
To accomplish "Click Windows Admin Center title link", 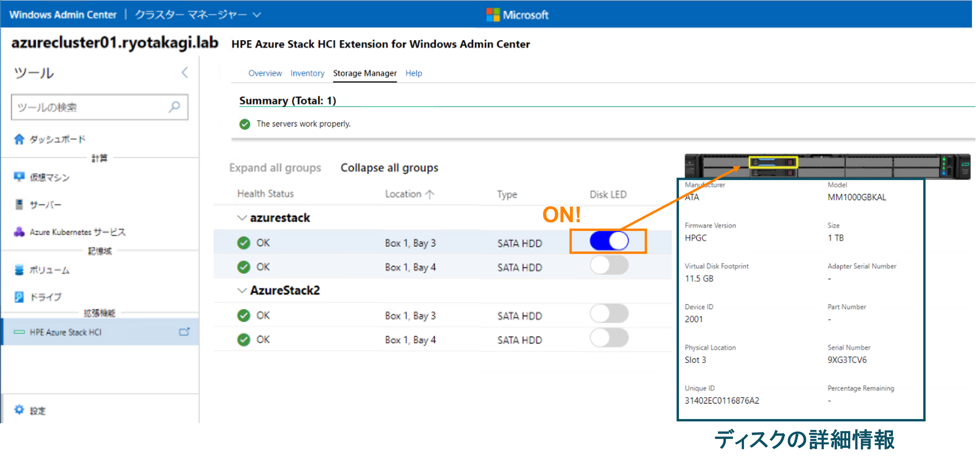I will (x=63, y=15).
